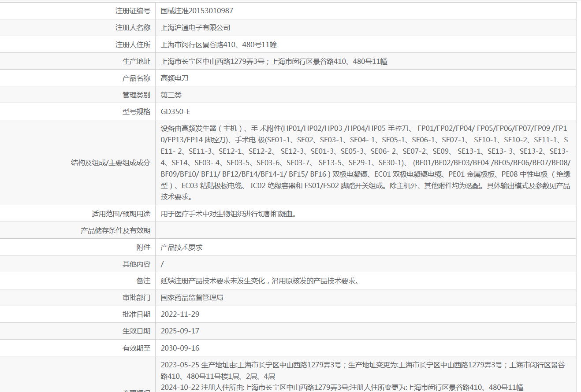Screen dimensions: 581x392
Task: Click the structure description starting with 设备由高频发生器
Action: pos(365,163)
